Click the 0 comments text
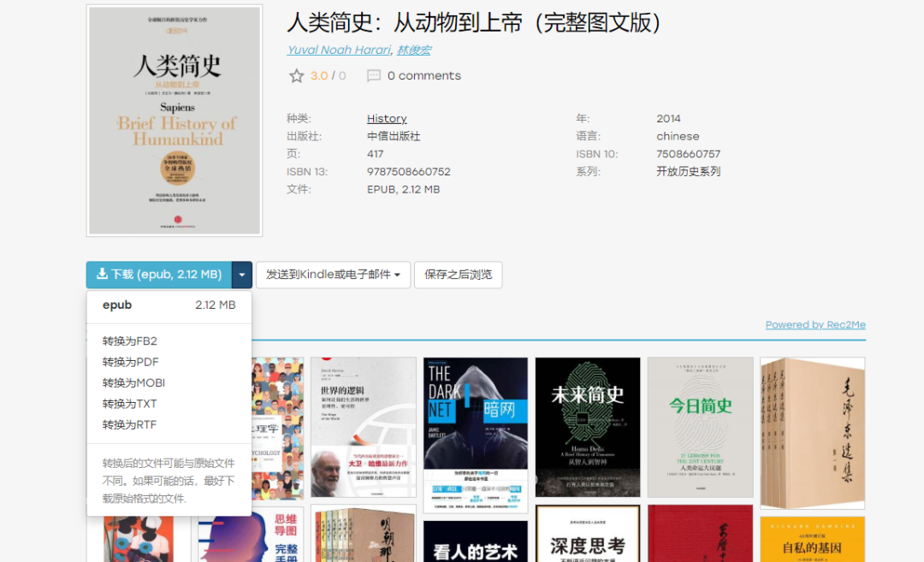The width and height of the screenshot is (924, 562). 424,76
